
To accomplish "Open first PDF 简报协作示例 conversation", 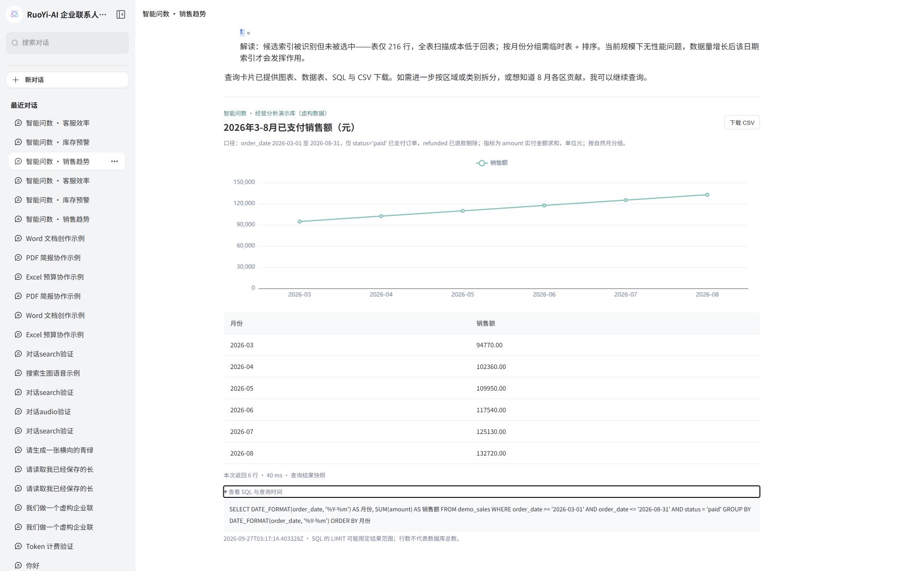I will pyautogui.click(x=67, y=258).
